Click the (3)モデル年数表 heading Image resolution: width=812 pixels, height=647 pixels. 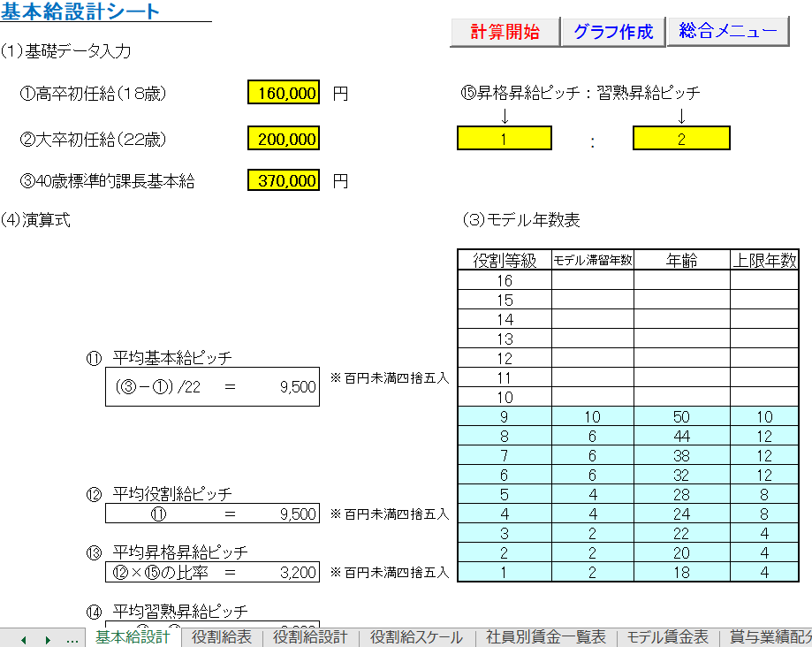click(521, 219)
